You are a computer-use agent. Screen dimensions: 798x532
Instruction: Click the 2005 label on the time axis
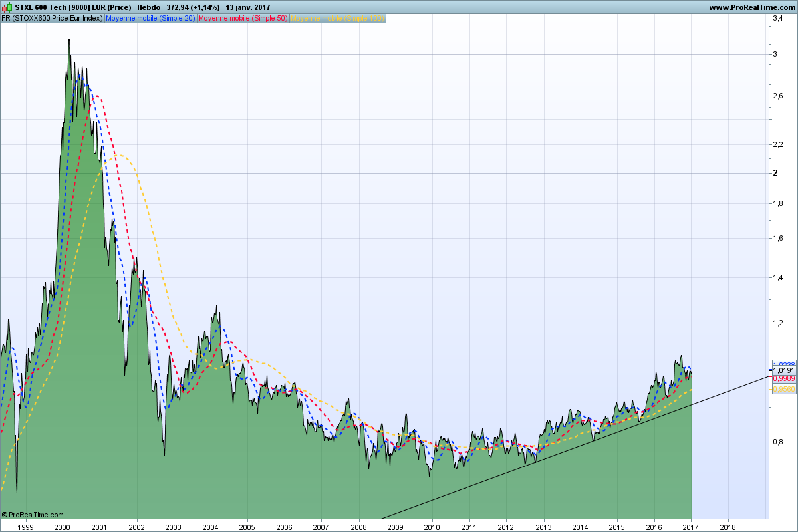pos(247,526)
